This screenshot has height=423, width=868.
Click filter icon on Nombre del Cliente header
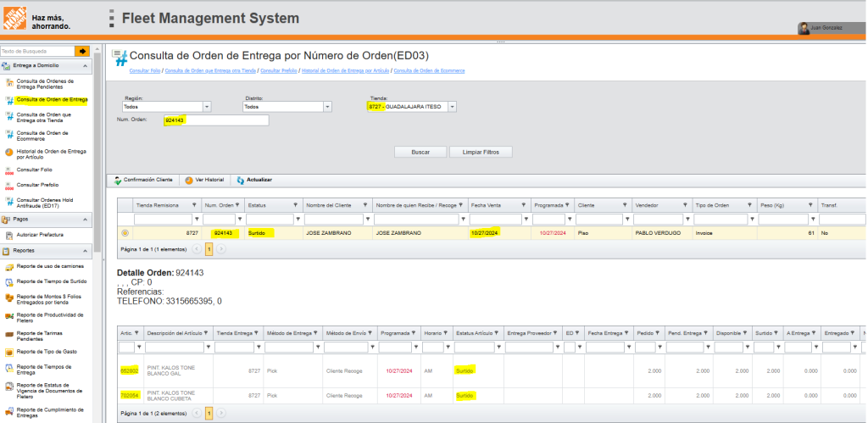[x=364, y=205]
